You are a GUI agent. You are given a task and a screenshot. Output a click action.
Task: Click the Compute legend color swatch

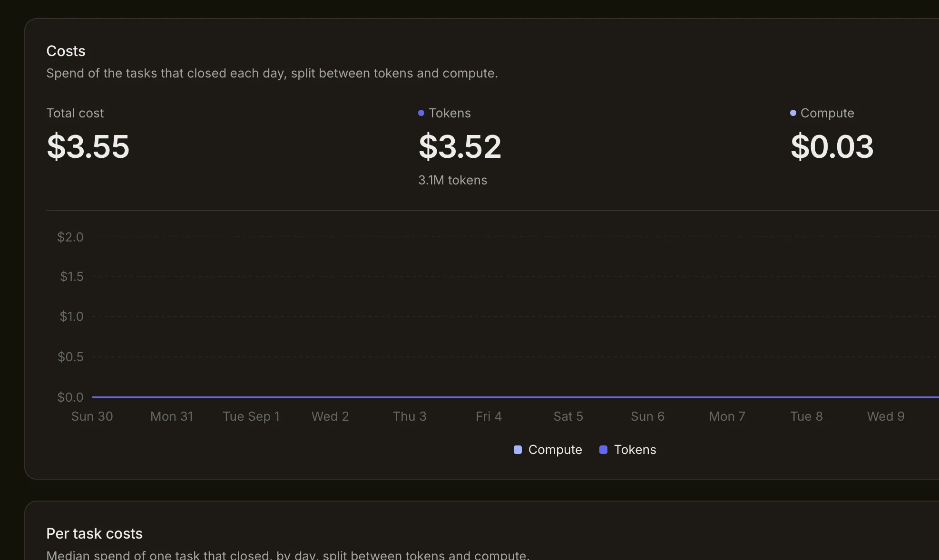[x=518, y=450]
